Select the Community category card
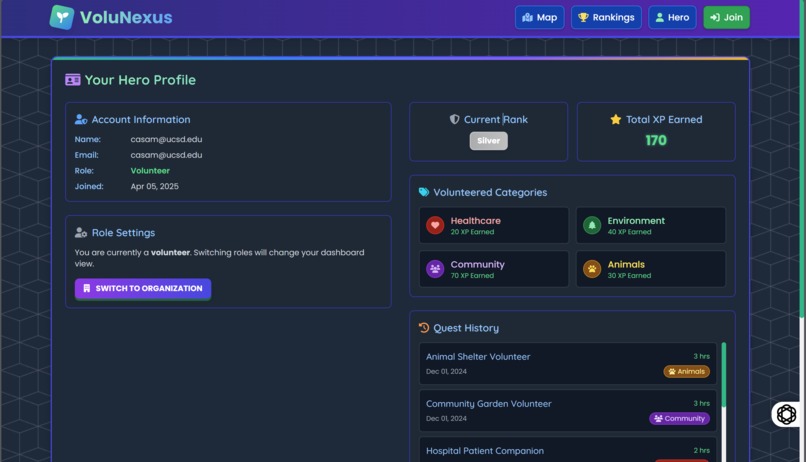The image size is (806, 462). click(x=494, y=269)
